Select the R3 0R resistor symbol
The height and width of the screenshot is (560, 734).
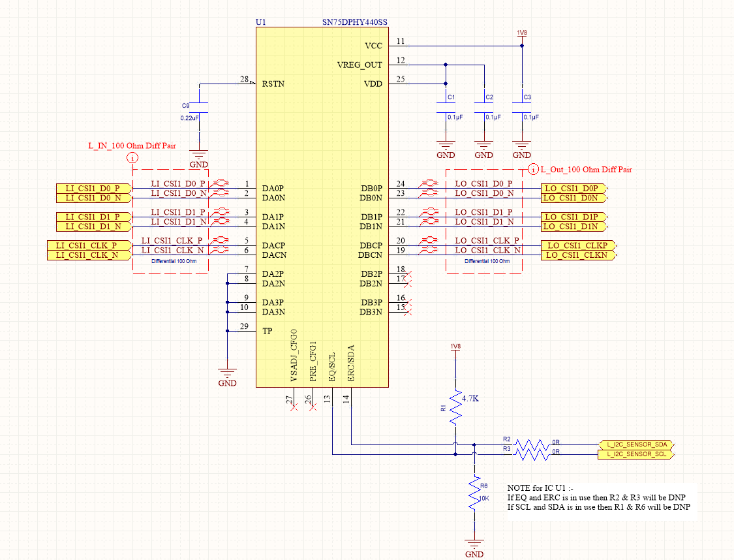coord(531,454)
